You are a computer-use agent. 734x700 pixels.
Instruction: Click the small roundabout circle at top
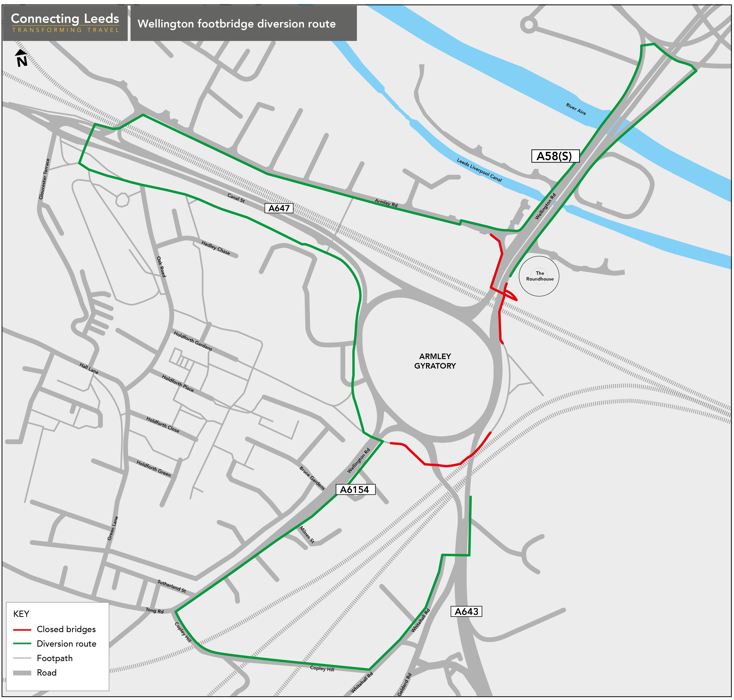(529, 25)
